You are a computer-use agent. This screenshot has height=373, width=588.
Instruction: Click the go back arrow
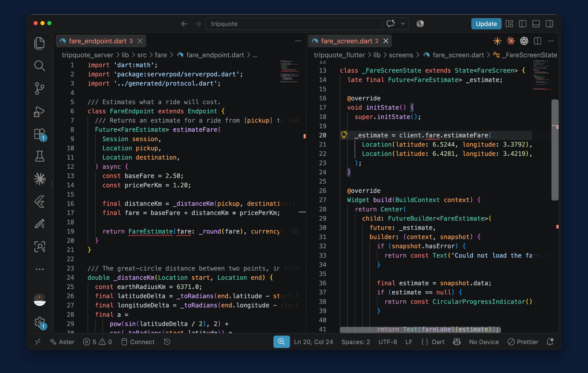tap(184, 24)
